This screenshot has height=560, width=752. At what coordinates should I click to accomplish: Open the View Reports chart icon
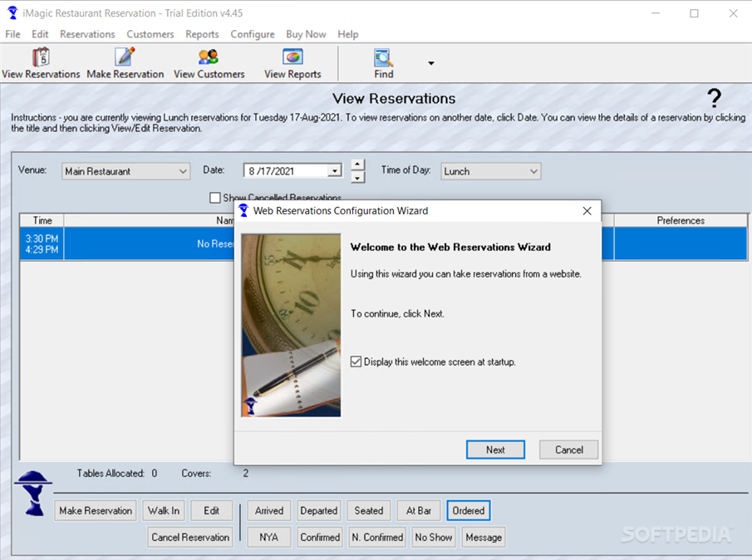tap(292, 56)
